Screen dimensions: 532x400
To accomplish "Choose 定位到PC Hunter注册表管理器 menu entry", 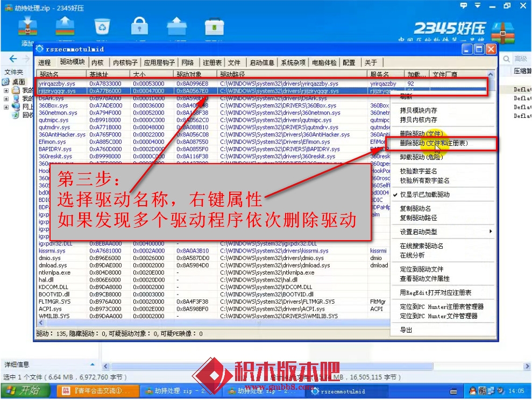I will point(442,307).
